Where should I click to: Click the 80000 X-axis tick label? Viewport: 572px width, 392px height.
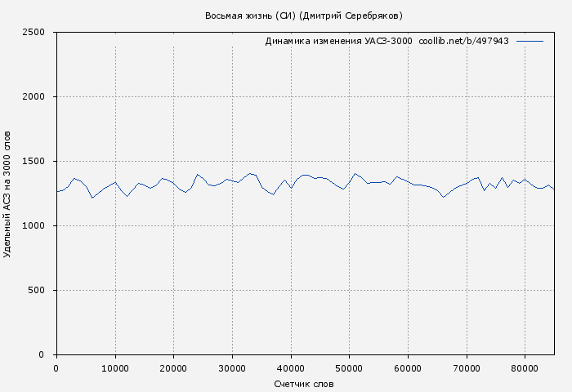(525, 369)
